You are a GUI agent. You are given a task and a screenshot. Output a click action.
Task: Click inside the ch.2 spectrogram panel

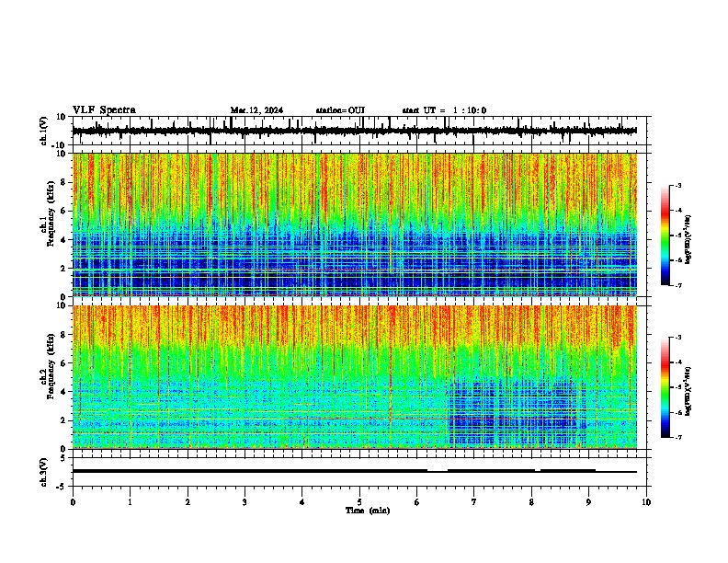(355, 377)
